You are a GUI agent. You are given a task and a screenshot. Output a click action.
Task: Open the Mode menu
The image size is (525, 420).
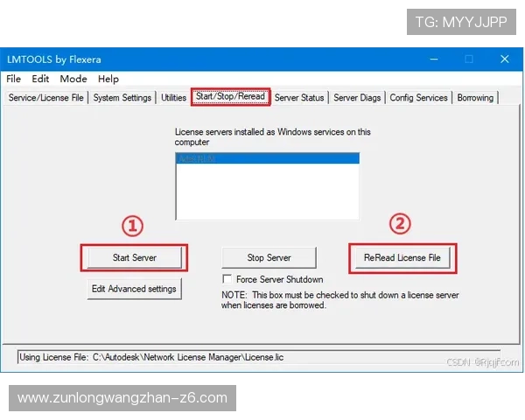(x=73, y=79)
